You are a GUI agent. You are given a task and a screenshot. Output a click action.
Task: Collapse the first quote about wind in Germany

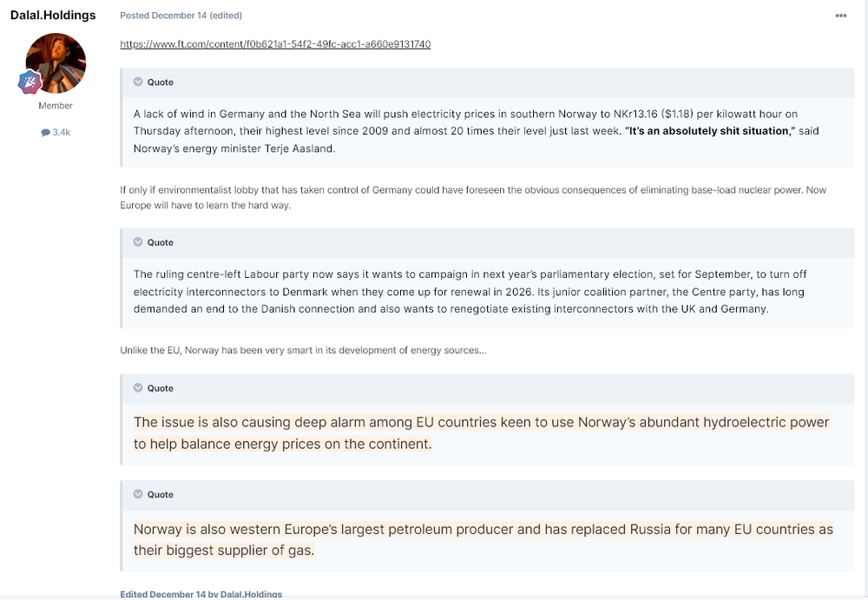(x=138, y=82)
